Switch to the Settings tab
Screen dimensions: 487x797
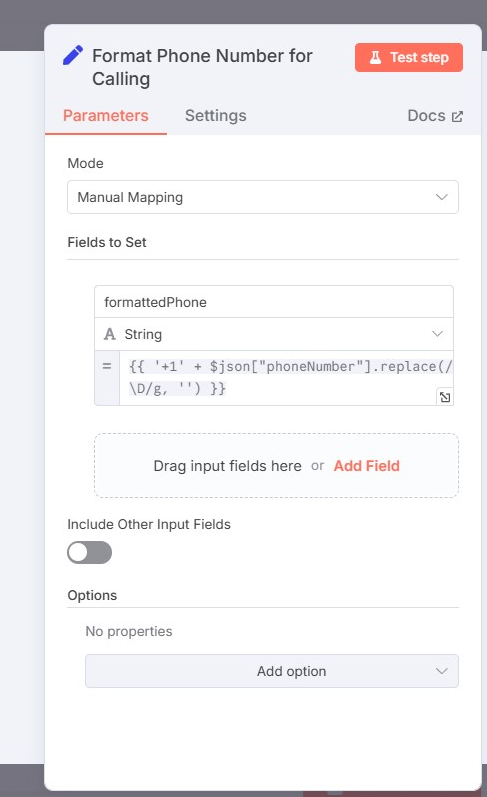(x=216, y=116)
